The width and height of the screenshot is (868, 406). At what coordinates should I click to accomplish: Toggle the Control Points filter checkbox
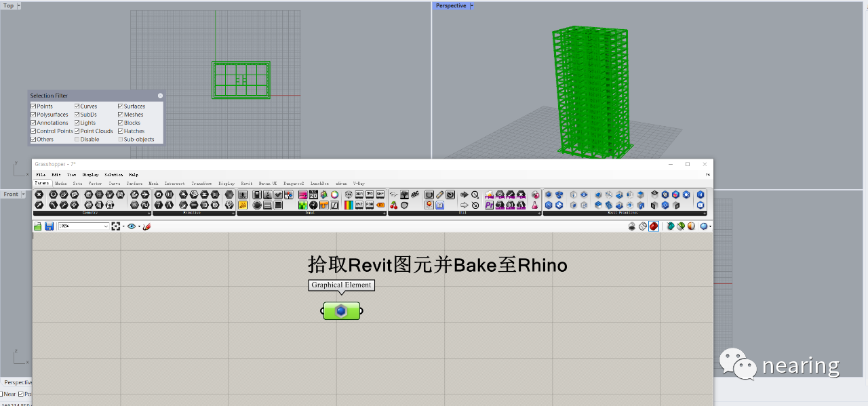click(33, 131)
